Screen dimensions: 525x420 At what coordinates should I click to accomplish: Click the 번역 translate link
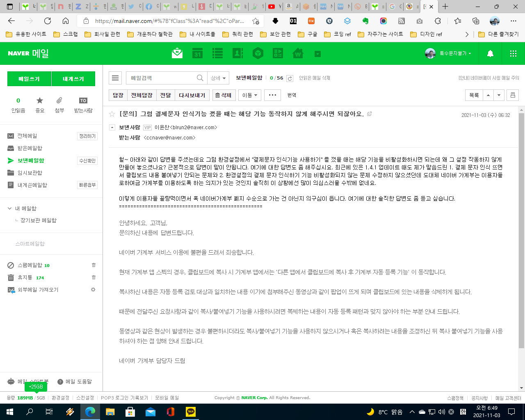292,95
